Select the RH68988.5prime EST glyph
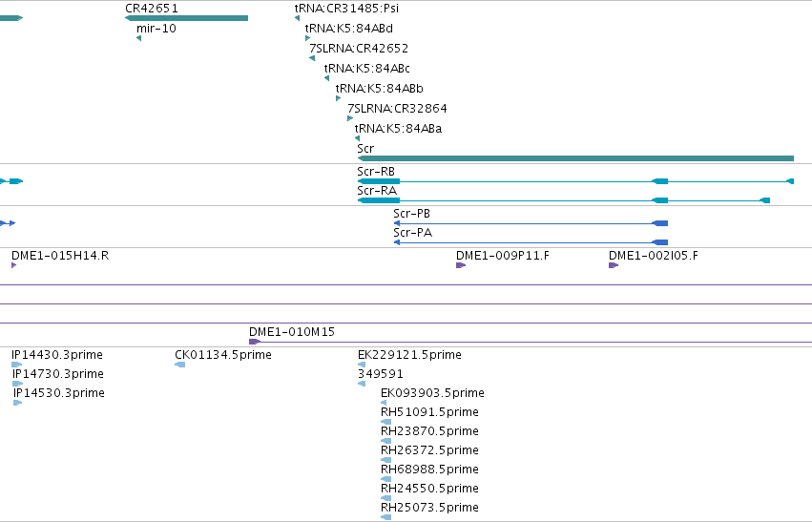 (385, 479)
